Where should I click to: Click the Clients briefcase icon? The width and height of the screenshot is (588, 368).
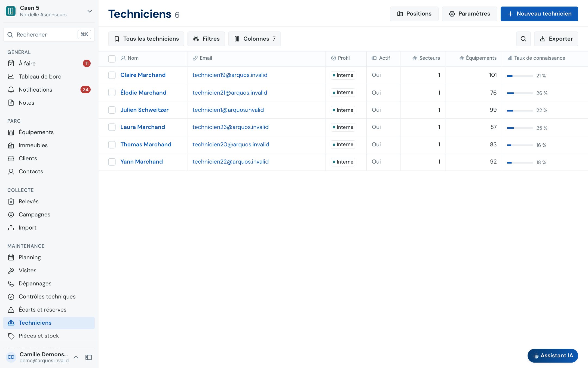click(x=11, y=158)
